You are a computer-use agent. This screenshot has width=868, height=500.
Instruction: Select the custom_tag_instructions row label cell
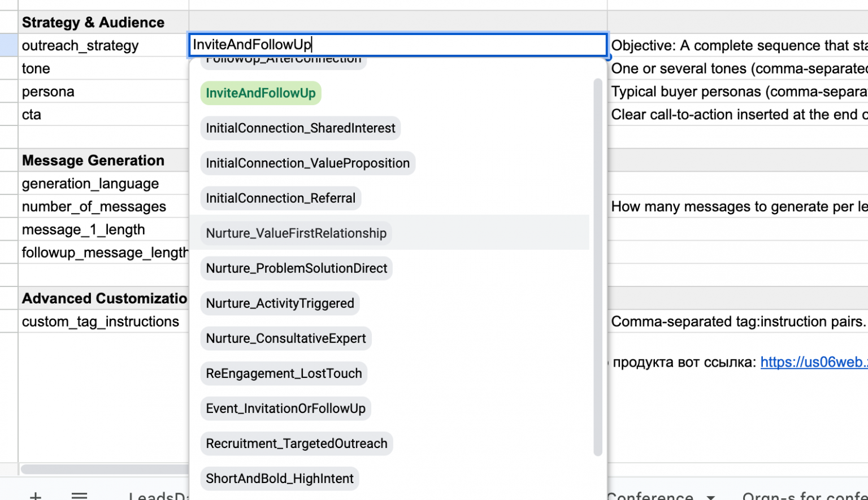click(100, 321)
